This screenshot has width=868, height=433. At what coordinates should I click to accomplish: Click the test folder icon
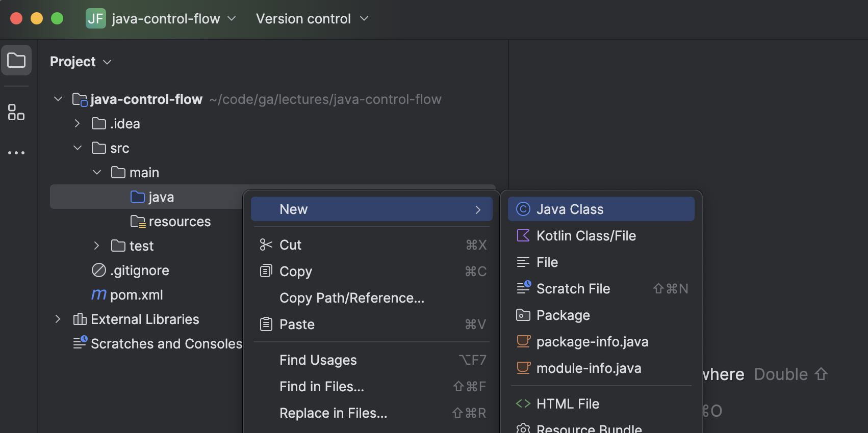click(x=118, y=246)
